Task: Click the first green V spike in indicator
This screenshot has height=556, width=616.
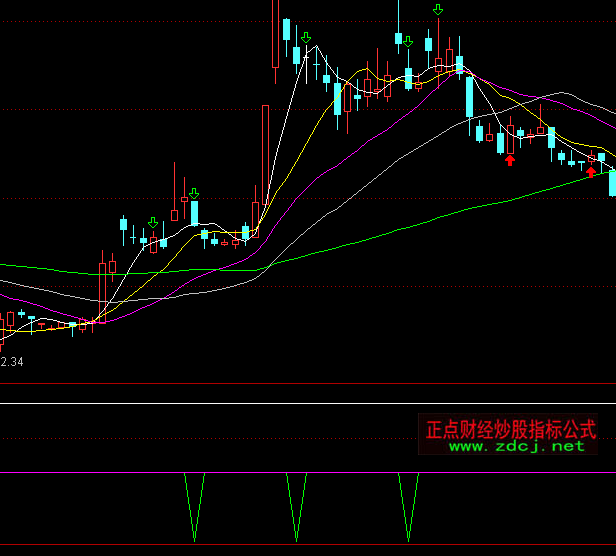Action: pos(194,510)
